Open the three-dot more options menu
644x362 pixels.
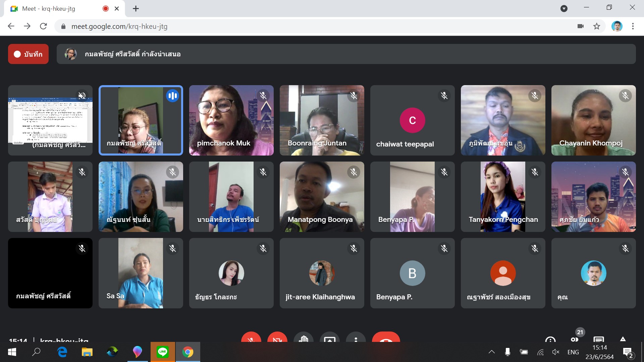(356, 339)
